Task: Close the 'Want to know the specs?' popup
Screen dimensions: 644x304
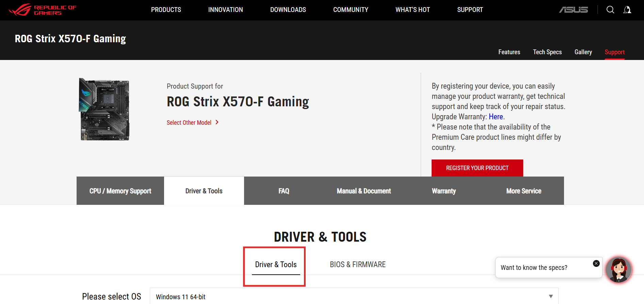Action: coord(596,263)
